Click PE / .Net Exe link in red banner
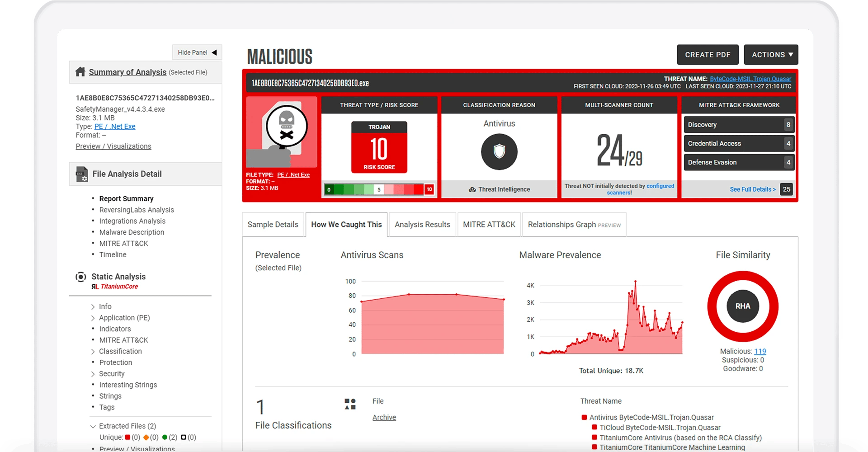 (x=293, y=175)
